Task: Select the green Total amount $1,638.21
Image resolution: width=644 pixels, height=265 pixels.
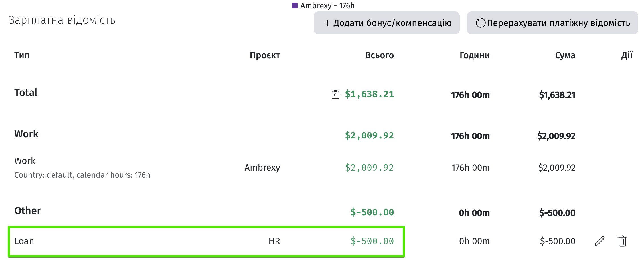Action: click(369, 94)
